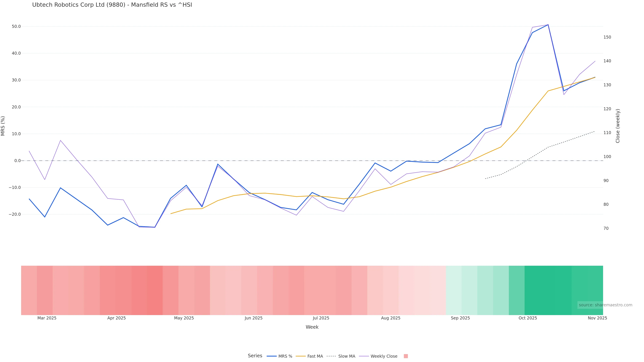
Task: Click the 150 weekly close axis tick
Action: point(607,37)
